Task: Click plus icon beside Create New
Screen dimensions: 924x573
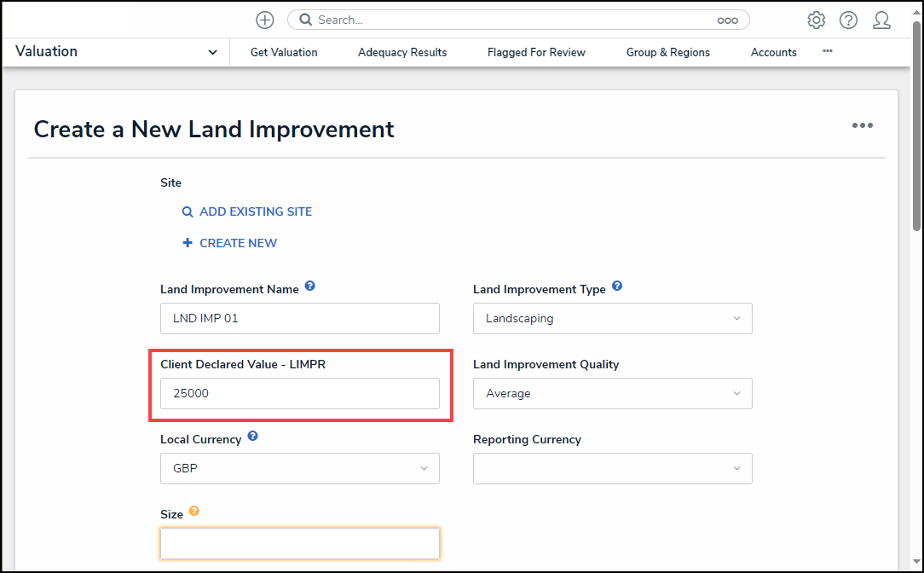Action: click(188, 243)
